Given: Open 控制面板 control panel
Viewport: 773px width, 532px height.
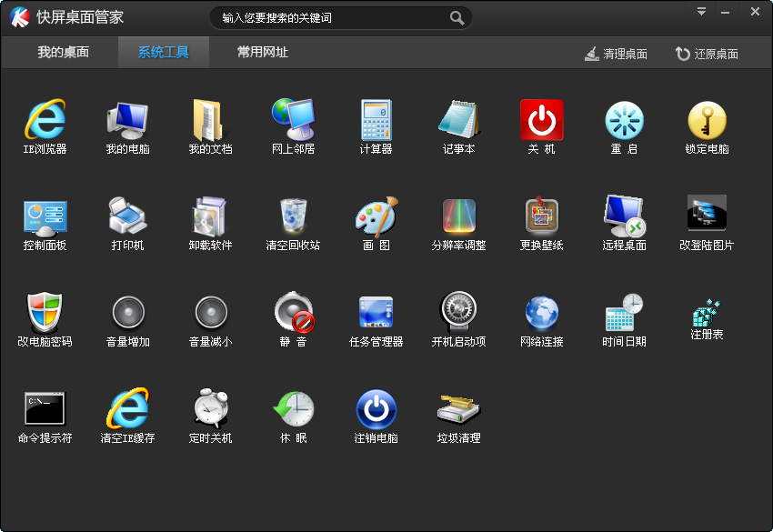Looking at the screenshot, I should [x=45, y=217].
